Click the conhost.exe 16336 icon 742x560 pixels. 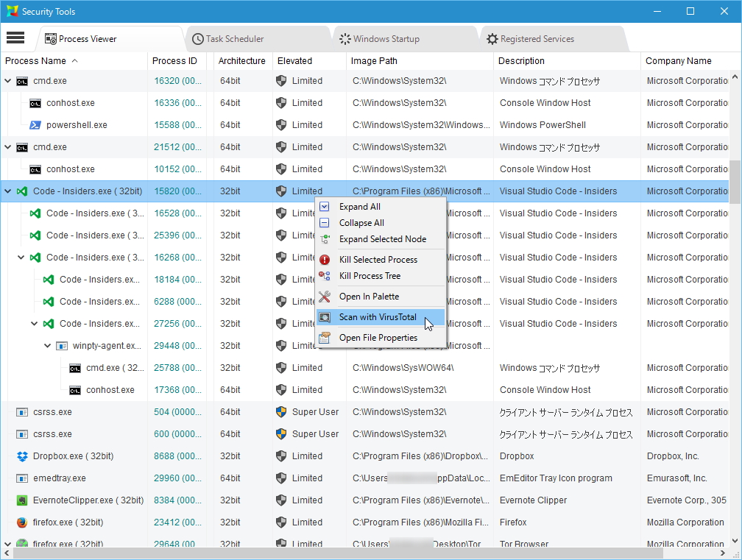click(x=35, y=104)
